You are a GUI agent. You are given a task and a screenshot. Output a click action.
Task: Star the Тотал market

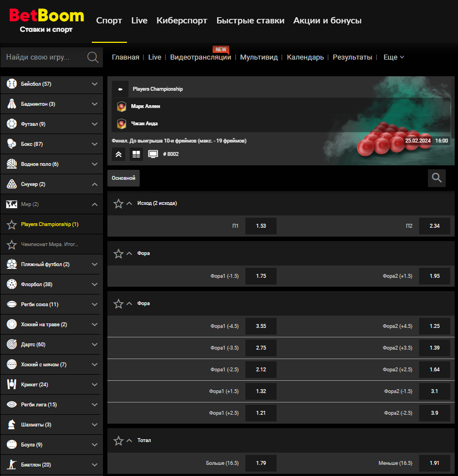click(x=119, y=440)
